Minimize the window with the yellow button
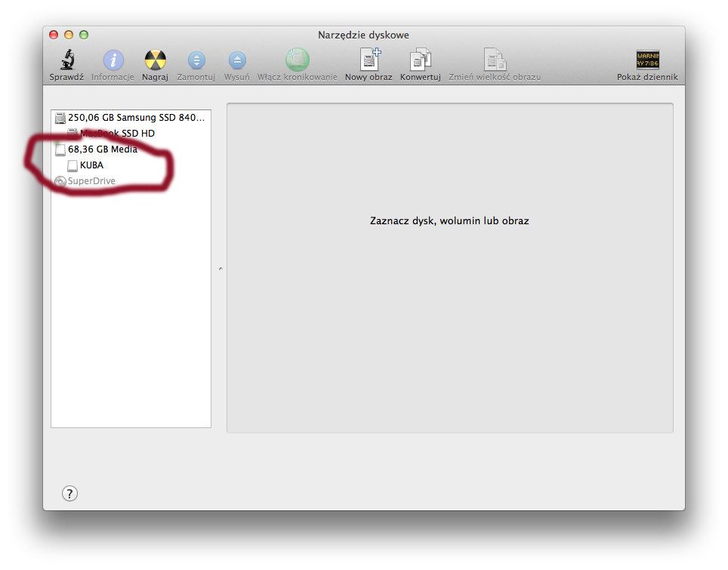 coord(69,35)
